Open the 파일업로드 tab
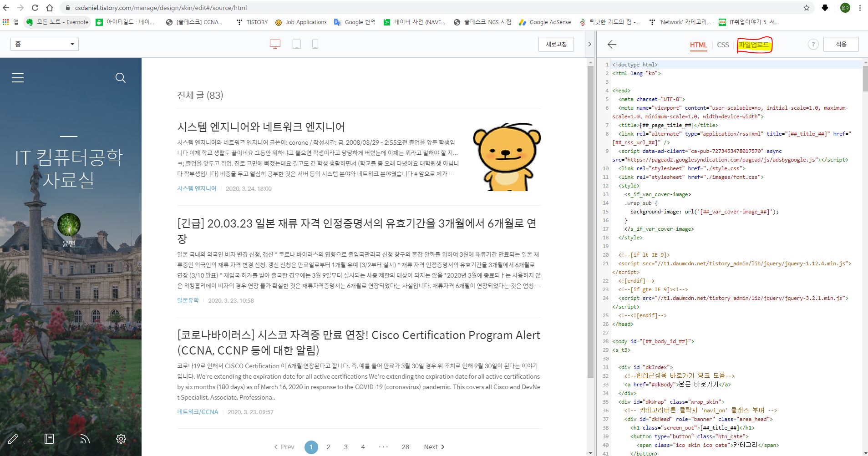 754,45
